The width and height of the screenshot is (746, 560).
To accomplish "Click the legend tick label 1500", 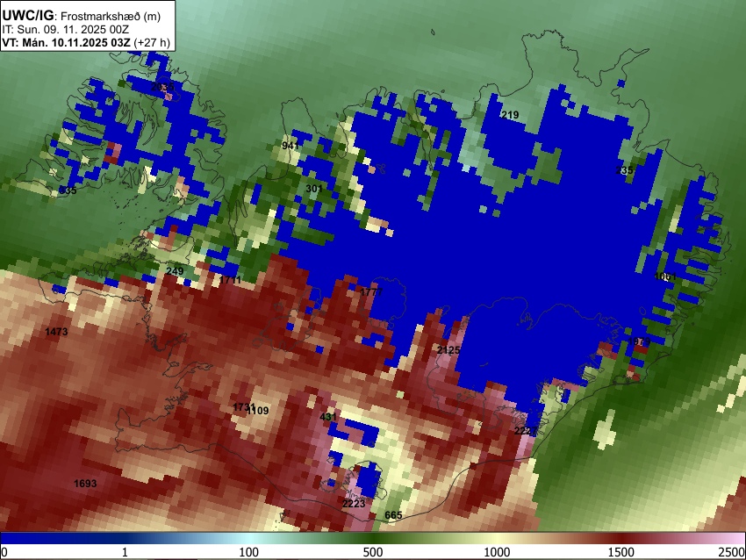I will 621,552.
